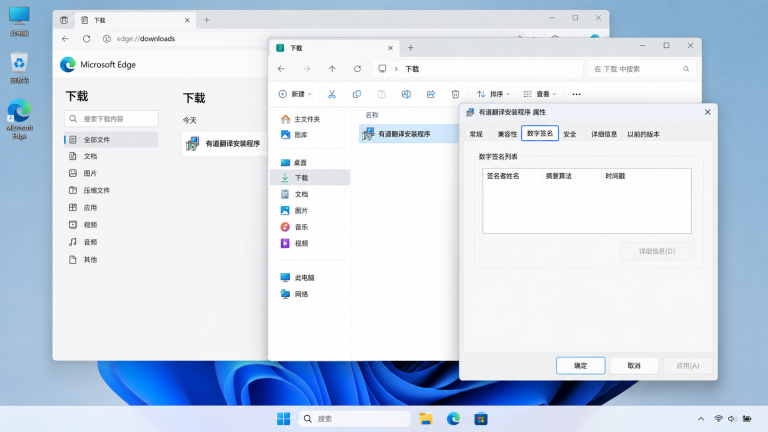
Task: Click the 取消 button in properties dialog
Action: click(x=634, y=365)
